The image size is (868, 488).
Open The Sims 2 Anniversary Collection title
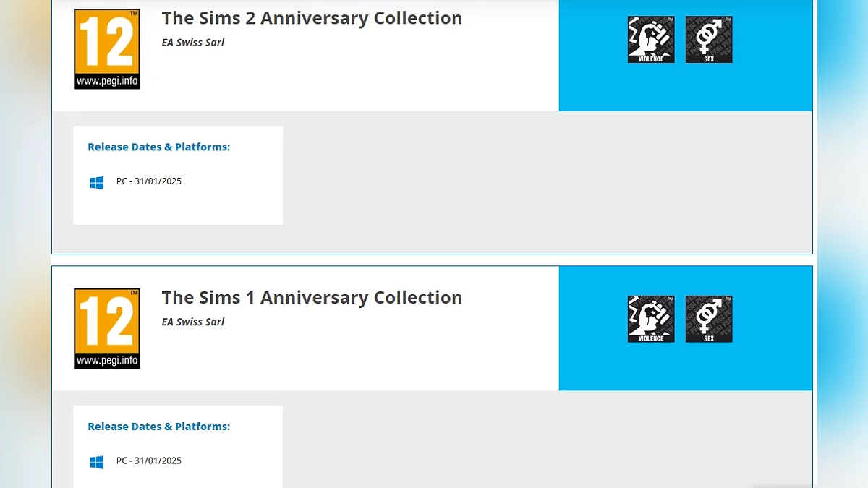[312, 18]
